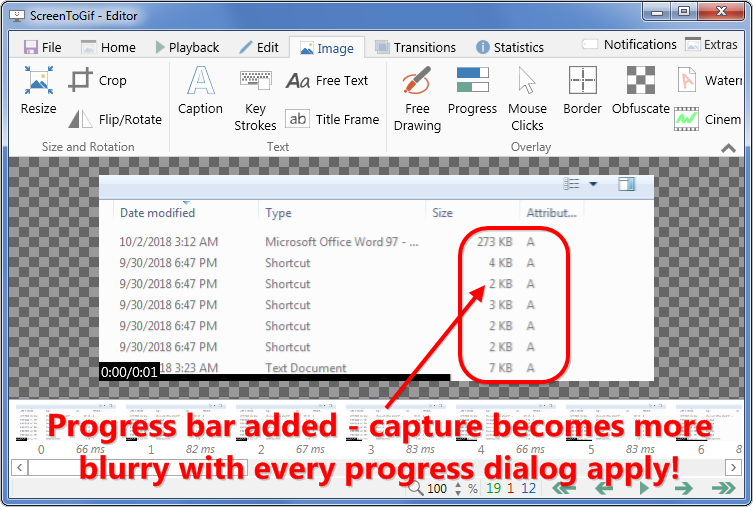
Task: Click the current frame index 12
Action: pyautogui.click(x=528, y=488)
